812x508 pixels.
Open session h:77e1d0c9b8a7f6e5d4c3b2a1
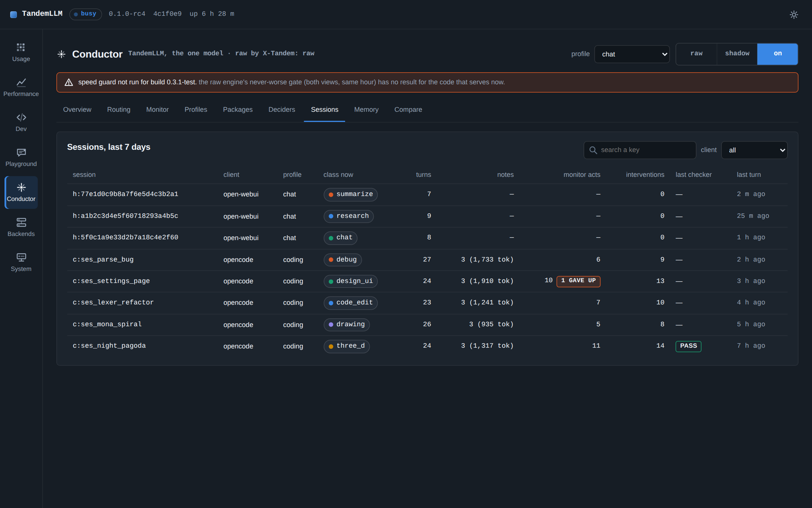pos(126,194)
